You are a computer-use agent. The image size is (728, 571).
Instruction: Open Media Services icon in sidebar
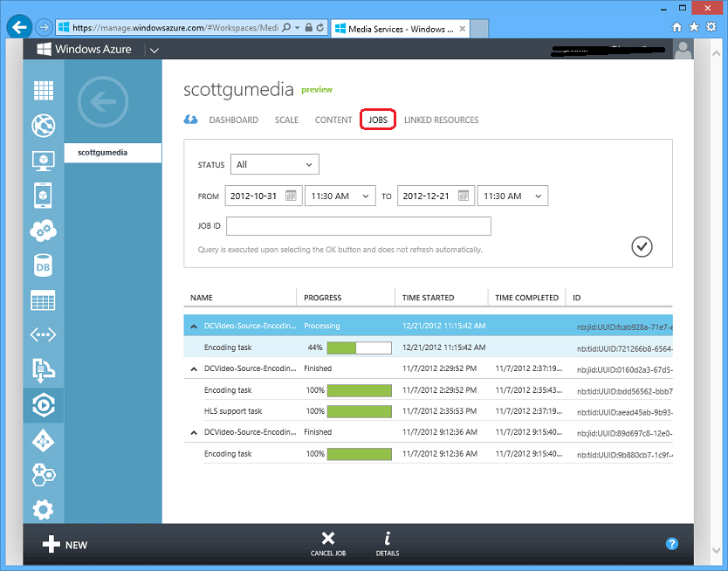pos(43,405)
